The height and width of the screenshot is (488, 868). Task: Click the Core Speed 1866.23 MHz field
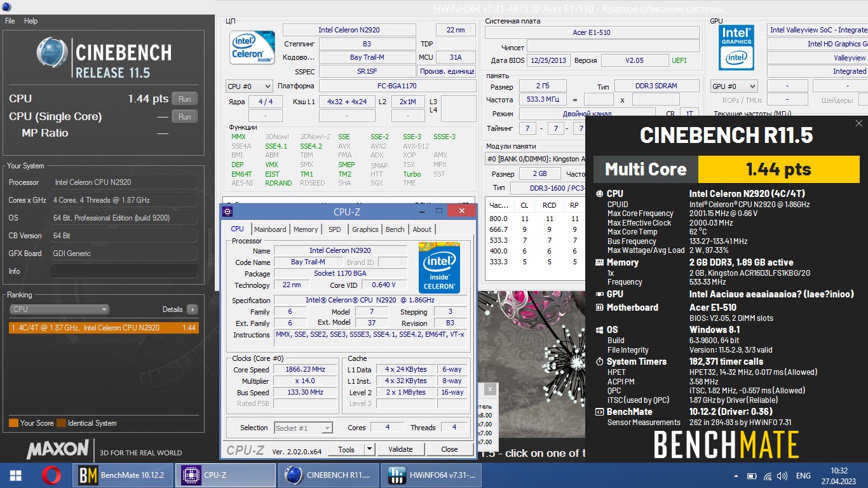(306, 370)
